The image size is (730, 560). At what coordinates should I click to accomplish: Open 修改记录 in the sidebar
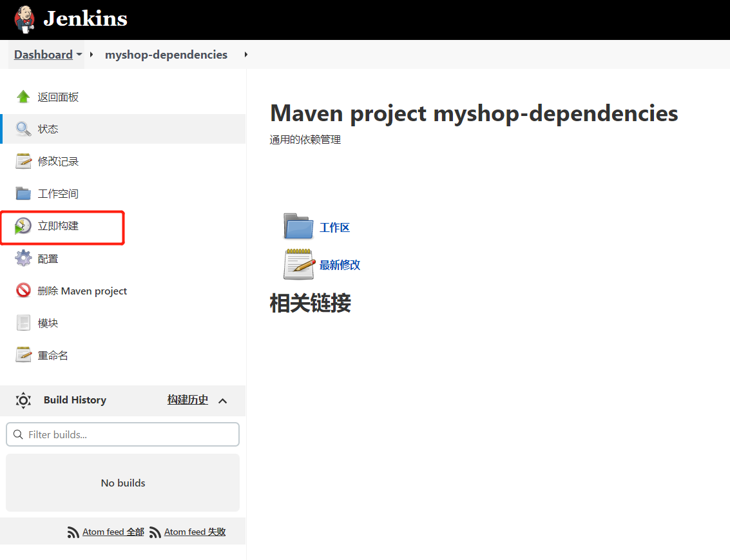pyautogui.click(x=58, y=161)
